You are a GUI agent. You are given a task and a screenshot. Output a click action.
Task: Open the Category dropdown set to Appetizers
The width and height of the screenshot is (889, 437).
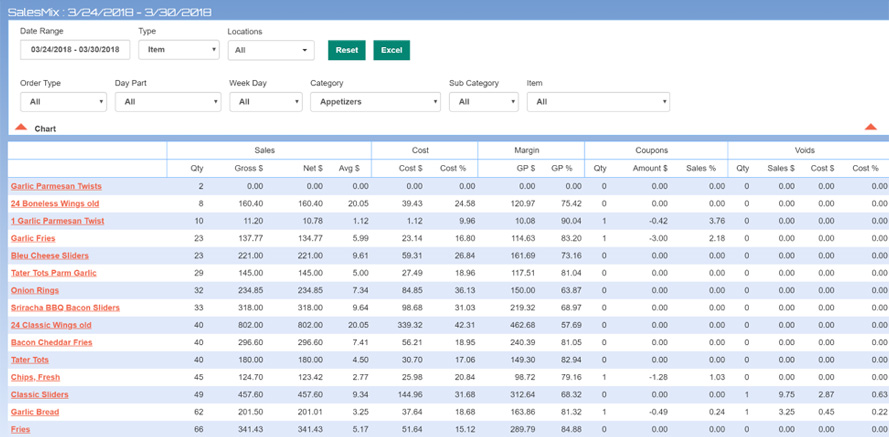click(375, 102)
